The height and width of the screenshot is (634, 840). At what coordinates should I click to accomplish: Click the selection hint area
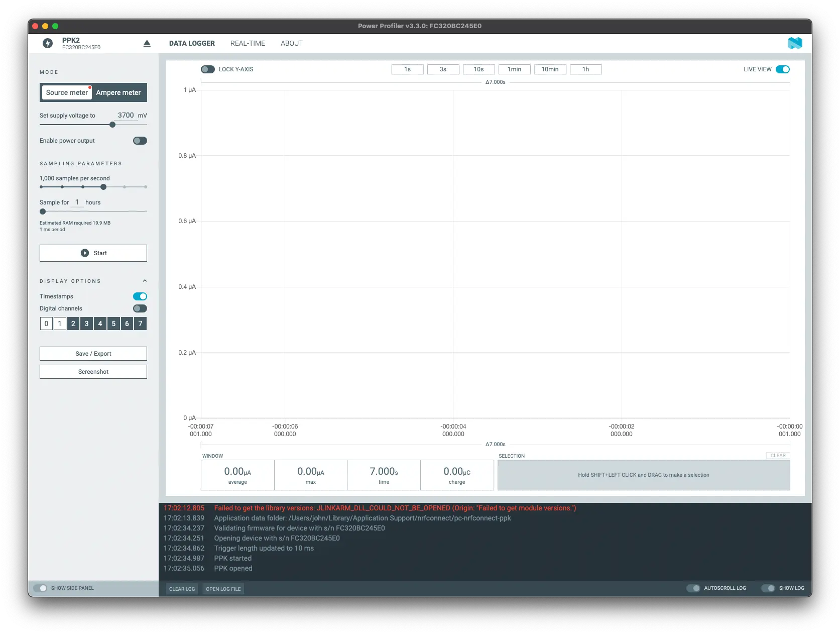pyautogui.click(x=644, y=475)
